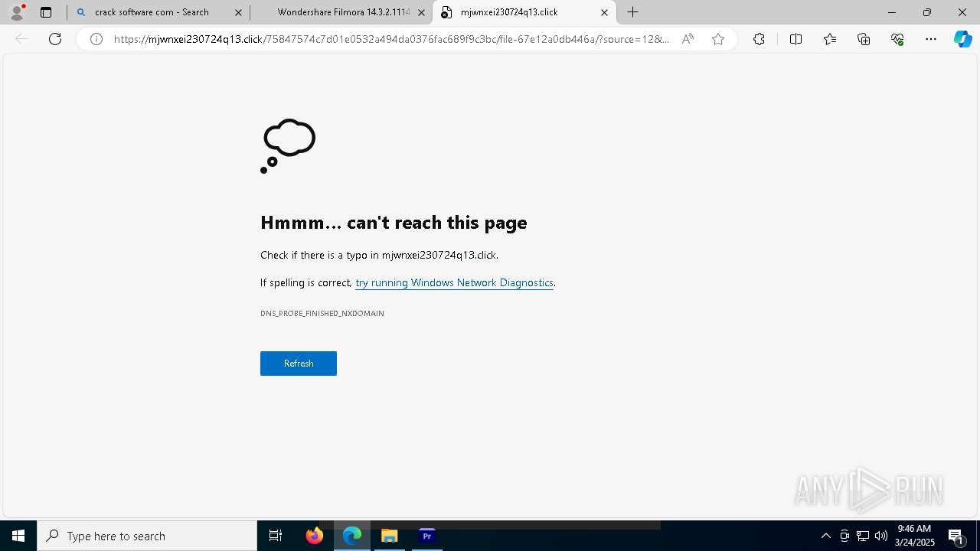The image size is (980, 551).
Task: Select the DNS_PROBE_FINISHED_NXDOMAIN error text
Action: tap(322, 314)
